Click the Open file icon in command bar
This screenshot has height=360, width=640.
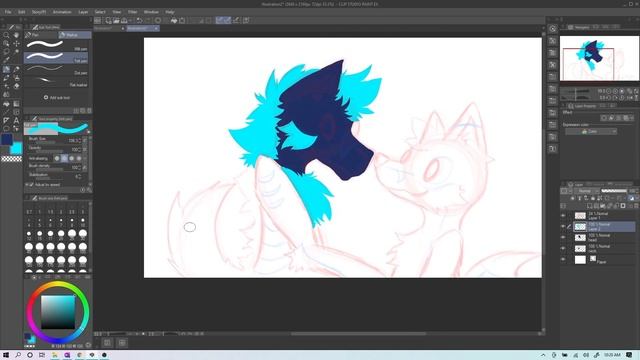point(116,20)
